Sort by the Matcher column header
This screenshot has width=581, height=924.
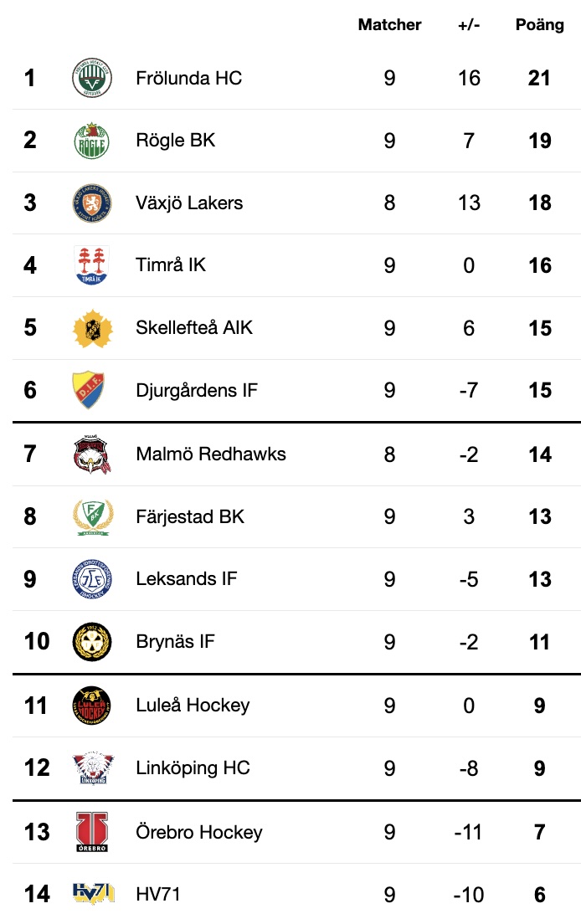[x=389, y=25]
